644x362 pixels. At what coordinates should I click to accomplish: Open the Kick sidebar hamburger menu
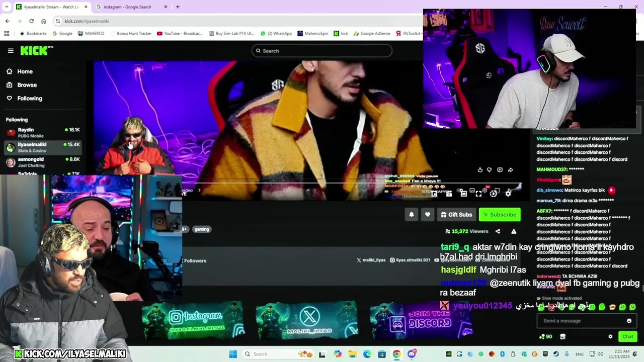11,51
